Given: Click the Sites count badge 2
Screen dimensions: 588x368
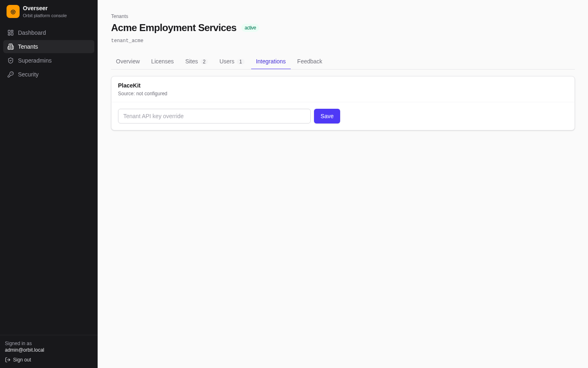Looking at the screenshot, I should [x=204, y=62].
